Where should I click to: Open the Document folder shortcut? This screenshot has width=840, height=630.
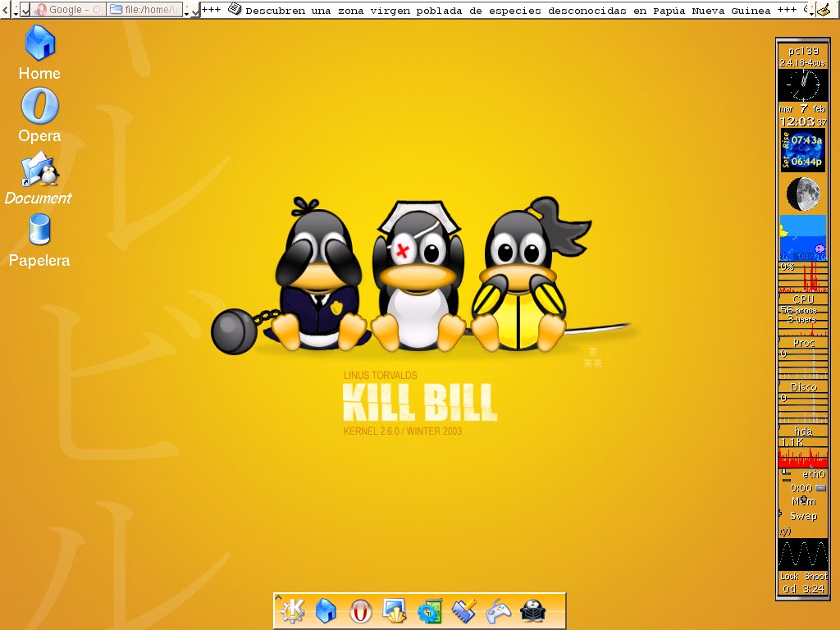38,177
